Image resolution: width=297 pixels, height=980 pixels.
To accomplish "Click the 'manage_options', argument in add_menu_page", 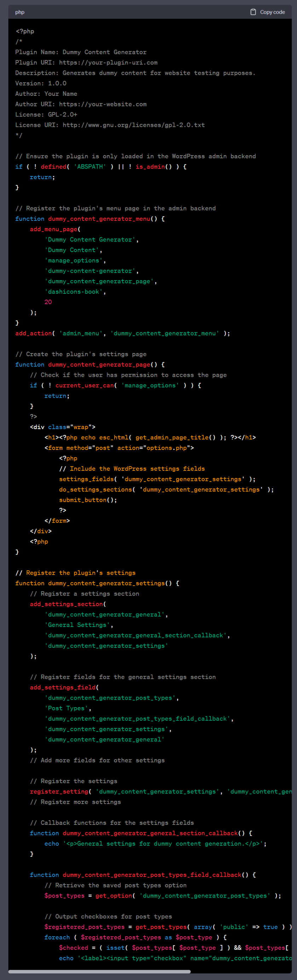I will tap(75, 260).
